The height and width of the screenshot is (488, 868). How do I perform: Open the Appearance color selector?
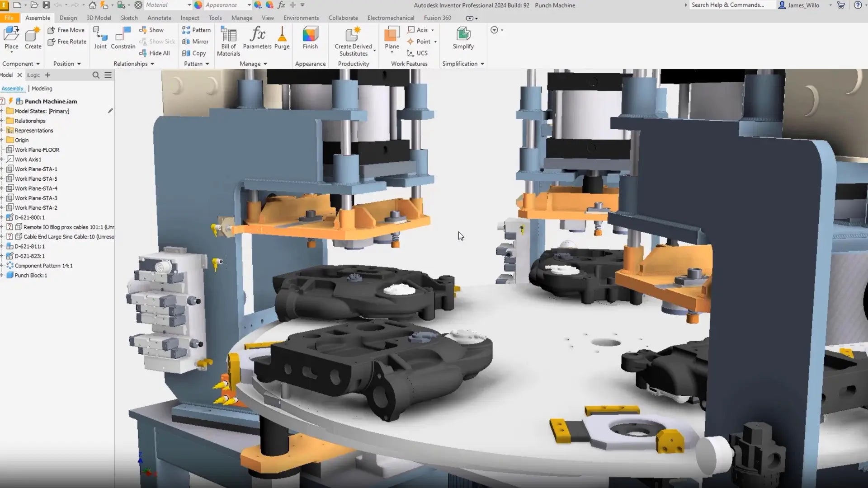227,5
